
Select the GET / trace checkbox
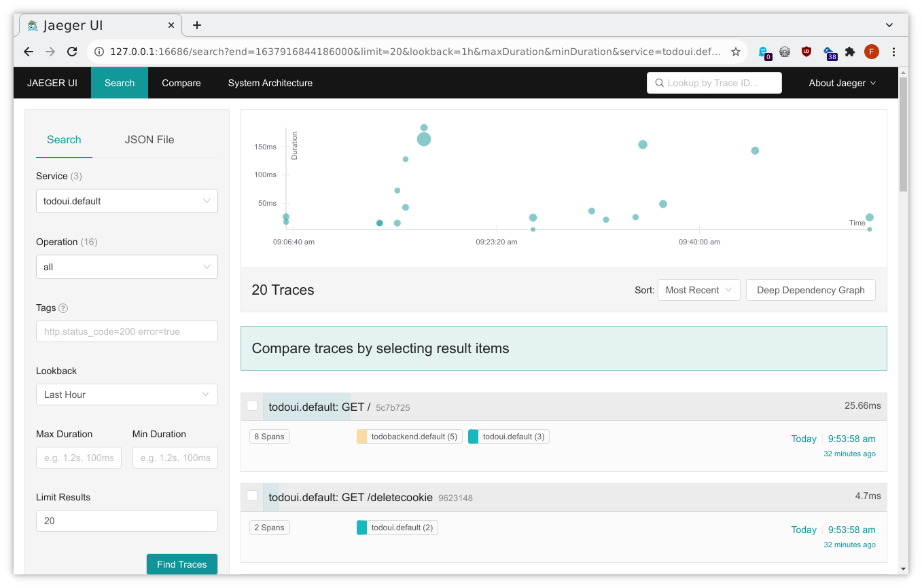coord(252,405)
